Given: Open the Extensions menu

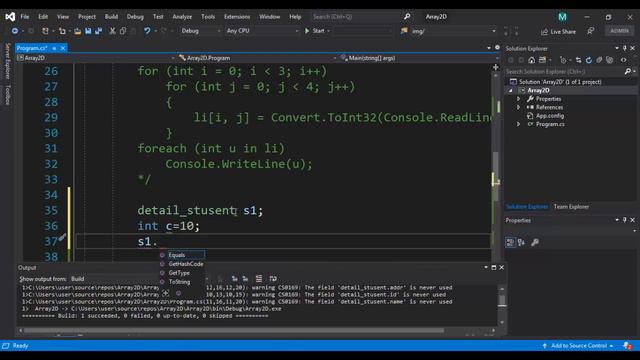Looking at the screenshot, I should 237,17.
